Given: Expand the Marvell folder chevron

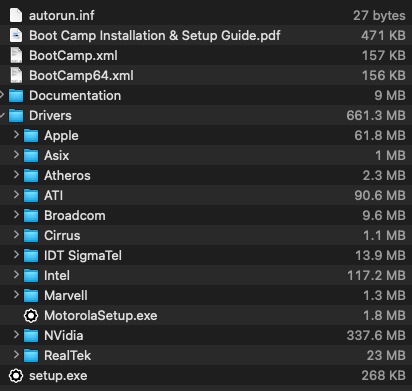Looking at the screenshot, I should click(16, 295).
